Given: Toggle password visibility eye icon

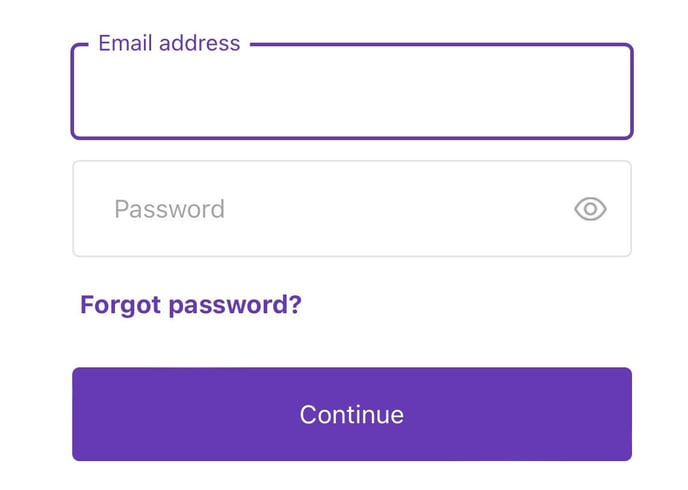Looking at the screenshot, I should pos(590,209).
